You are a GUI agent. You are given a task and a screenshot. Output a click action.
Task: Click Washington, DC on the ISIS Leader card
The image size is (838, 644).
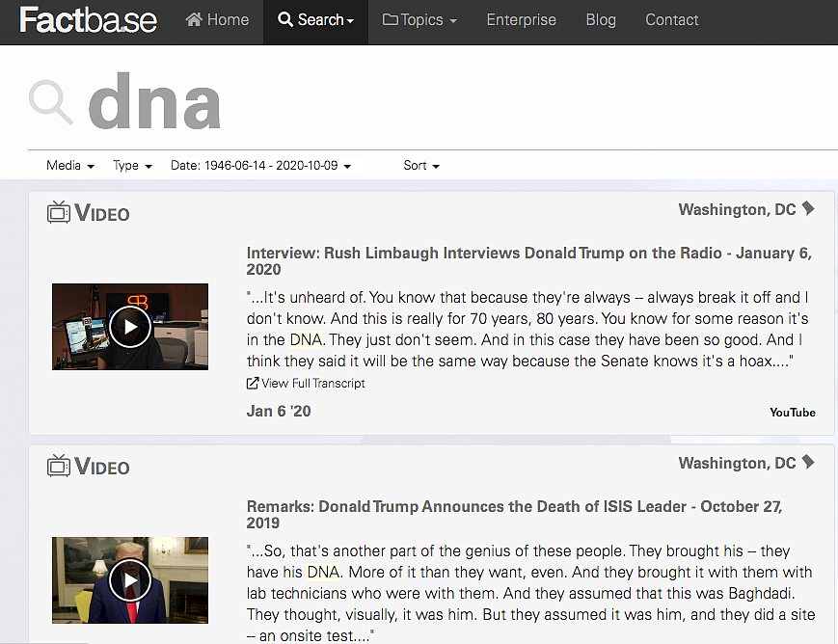point(737,463)
